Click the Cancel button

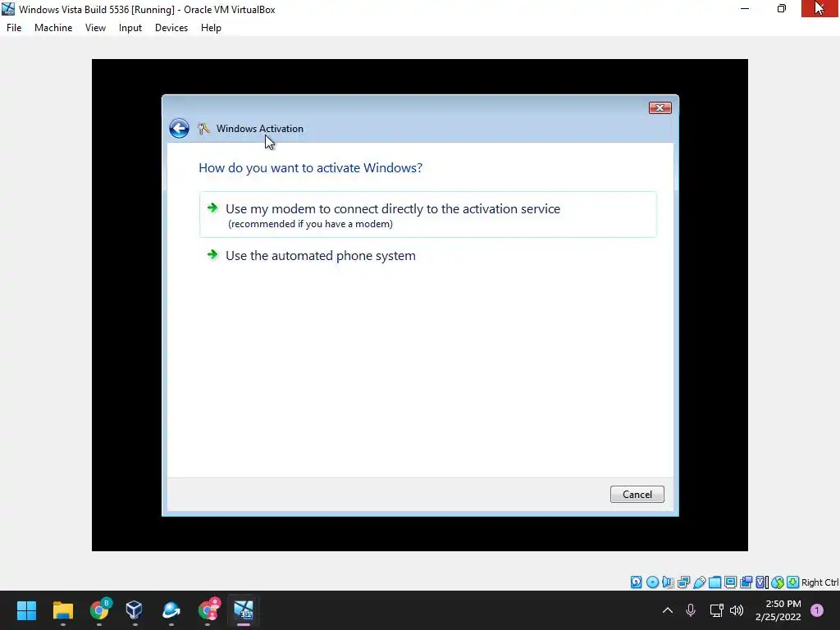point(637,494)
